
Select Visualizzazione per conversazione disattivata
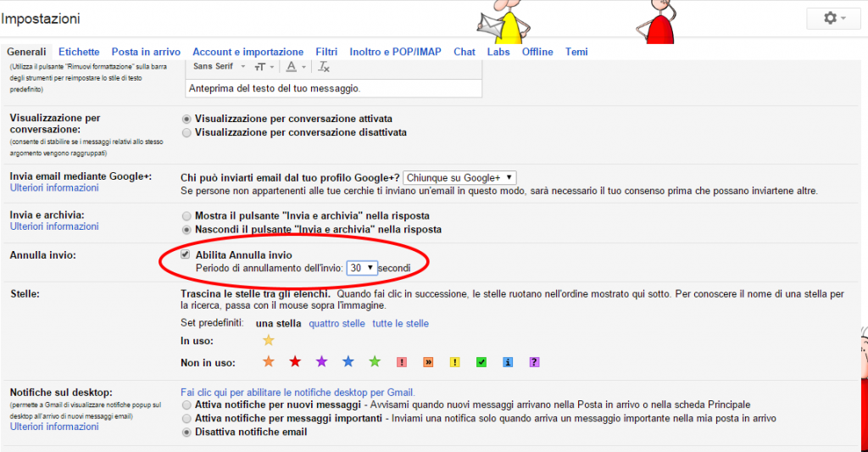point(186,133)
